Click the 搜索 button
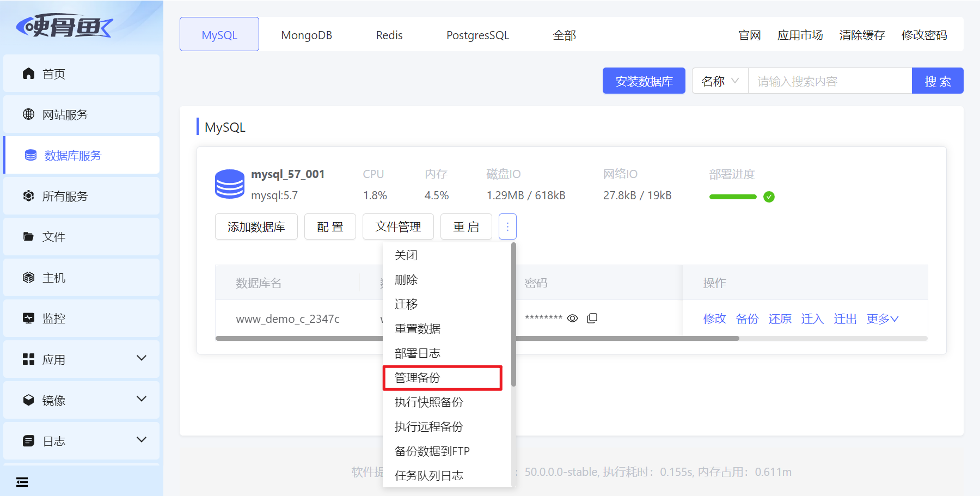 938,81
